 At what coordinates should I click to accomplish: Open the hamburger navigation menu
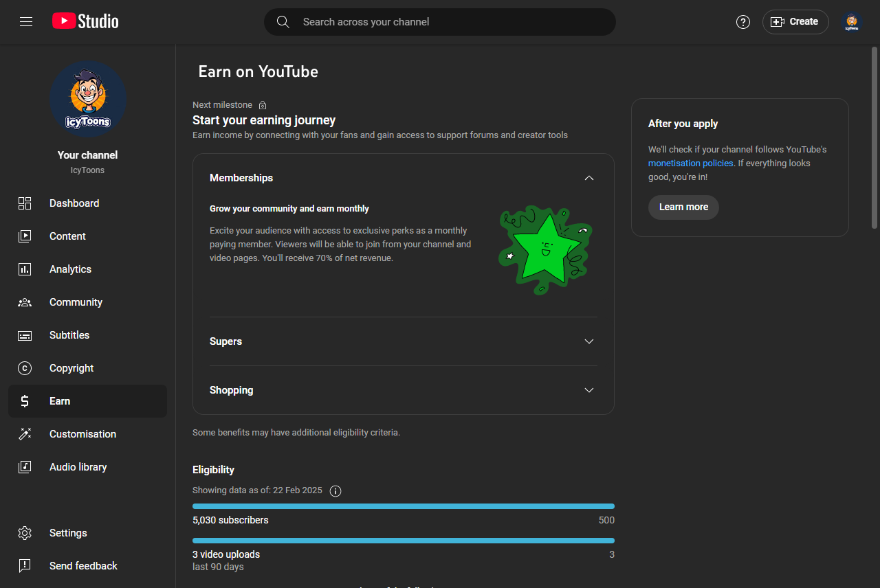pyautogui.click(x=26, y=22)
